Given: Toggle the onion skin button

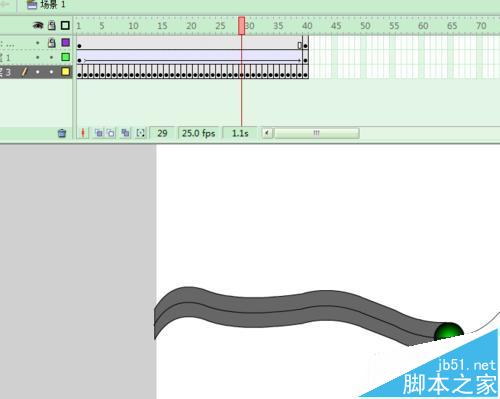Looking at the screenshot, I should [99, 133].
